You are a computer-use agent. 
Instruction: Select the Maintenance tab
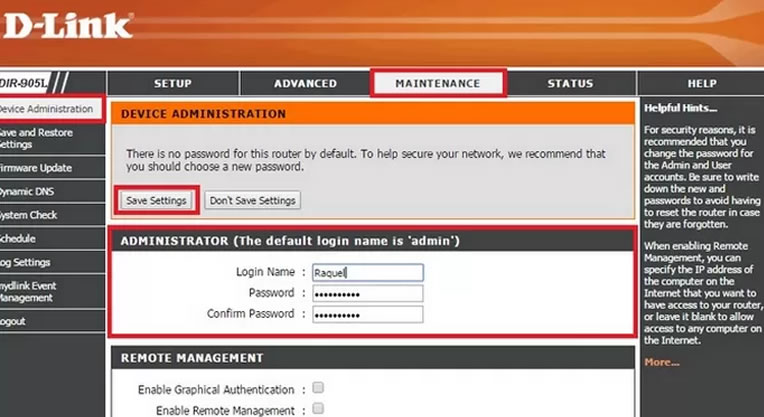click(437, 84)
